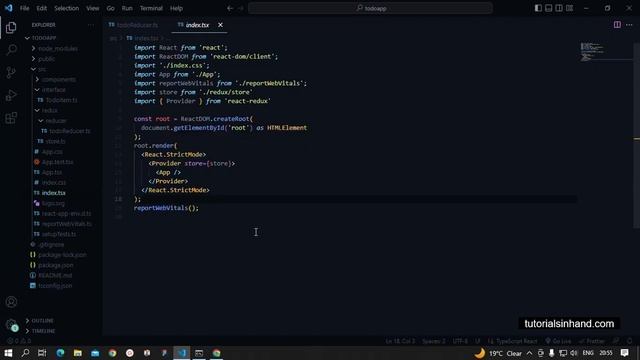Open the View menu

pyautogui.click(x=93, y=8)
